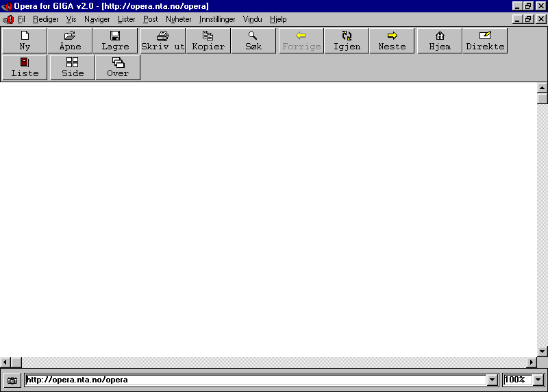
Task: Open the Hjelp menu
Action: pos(278,19)
